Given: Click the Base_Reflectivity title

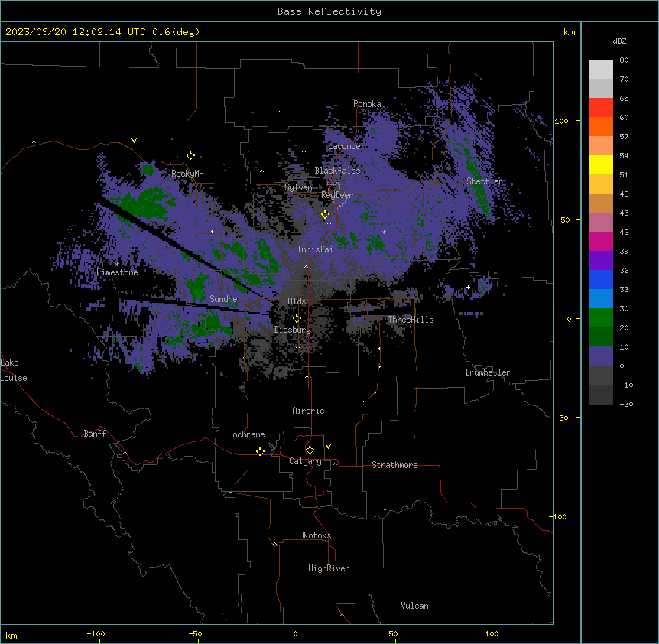Looking at the screenshot, I should click(x=329, y=11).
